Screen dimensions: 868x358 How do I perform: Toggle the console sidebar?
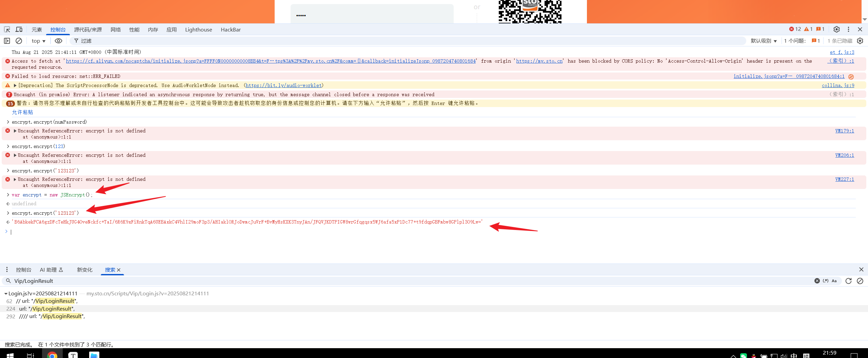click(x=7, y=41)
